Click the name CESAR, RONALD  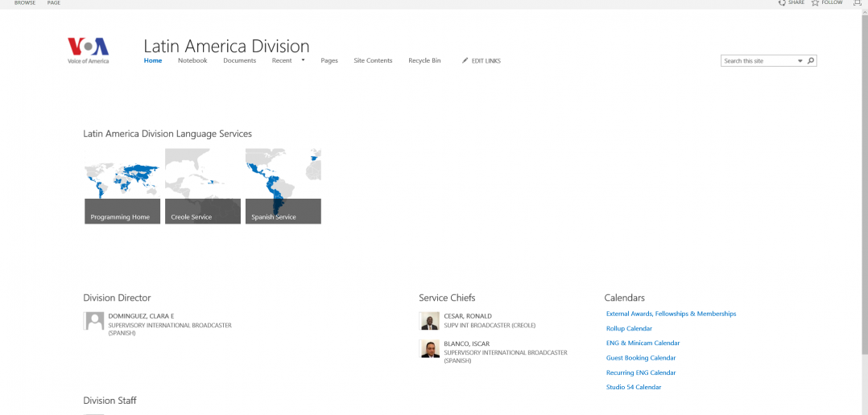(x=468, y=316)
